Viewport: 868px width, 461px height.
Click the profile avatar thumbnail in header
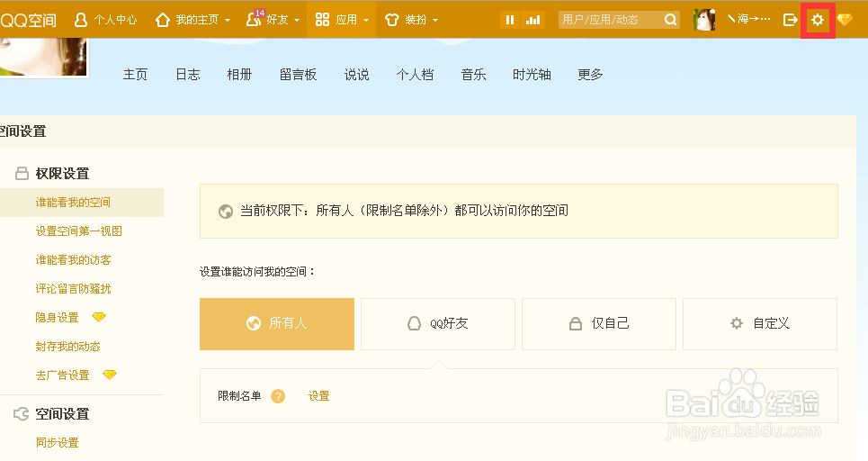tap(704, 20)
